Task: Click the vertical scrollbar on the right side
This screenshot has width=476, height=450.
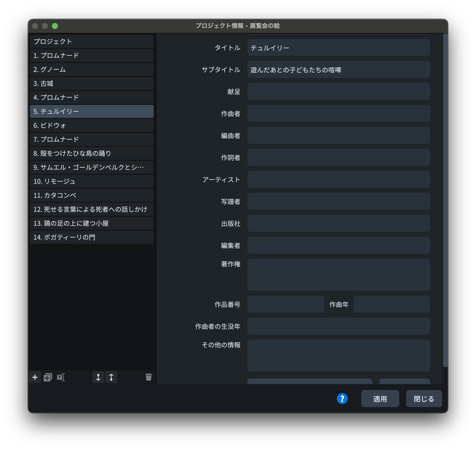Action: (x=445, y=200)
